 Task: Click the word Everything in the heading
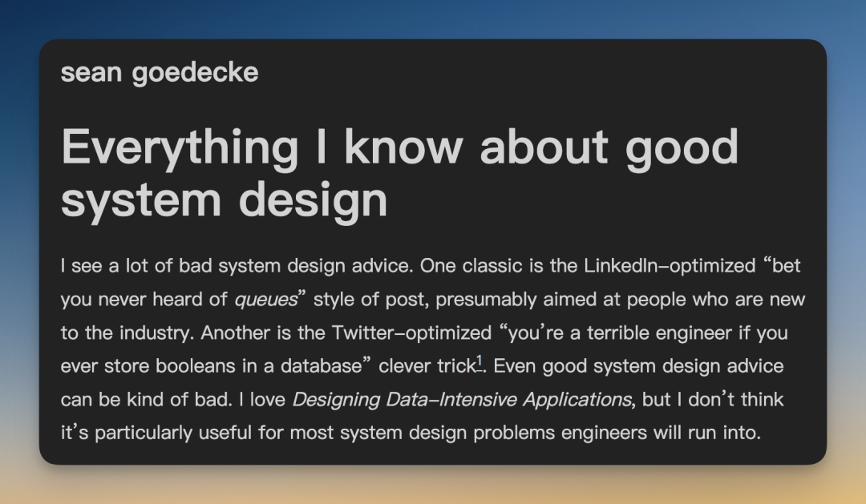pos(180,147)
